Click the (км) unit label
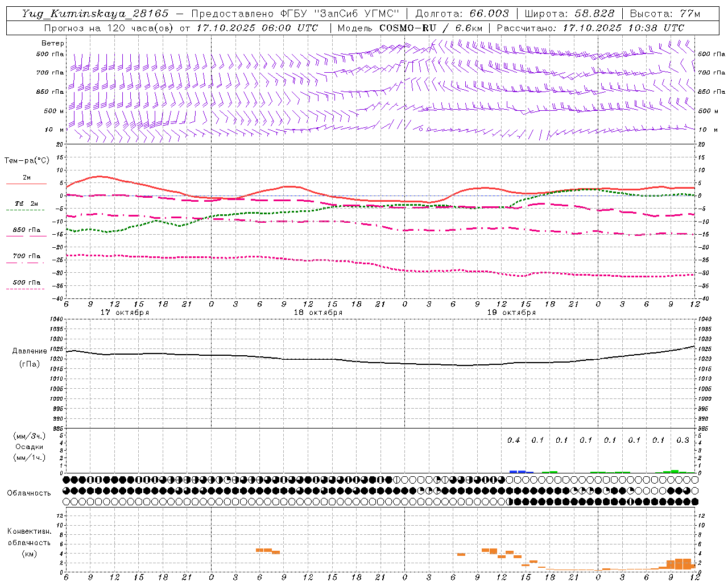 29,554
